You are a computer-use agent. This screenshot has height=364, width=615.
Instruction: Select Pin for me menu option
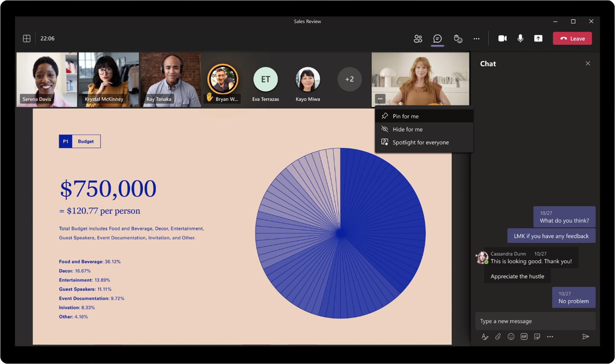pos(405,116)
